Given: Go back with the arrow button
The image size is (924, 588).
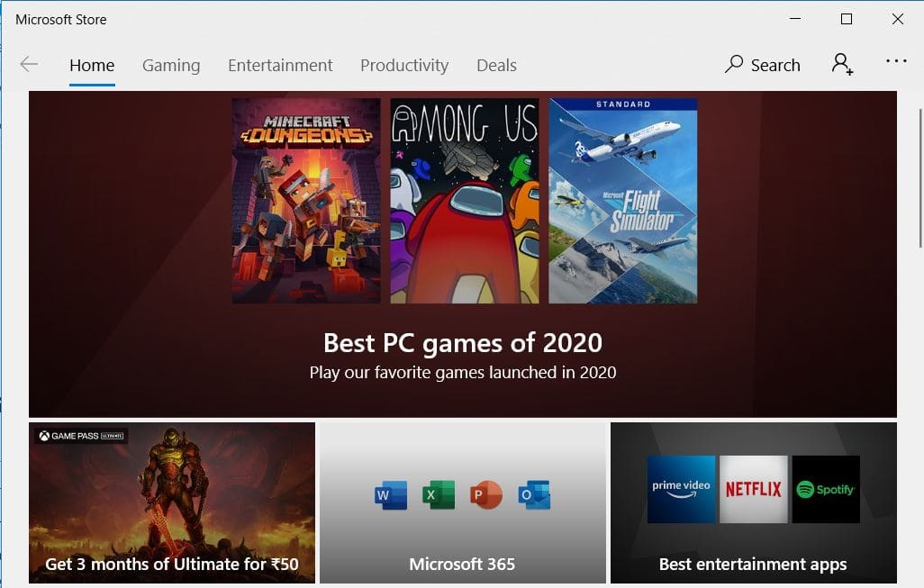Looking at the screenshot, I should click(x=28, y=64).
